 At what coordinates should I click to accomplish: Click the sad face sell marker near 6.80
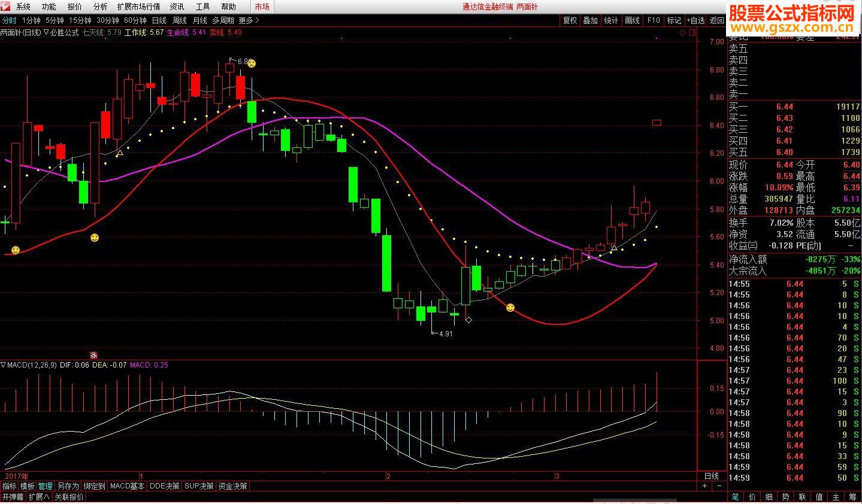[252, 63]
